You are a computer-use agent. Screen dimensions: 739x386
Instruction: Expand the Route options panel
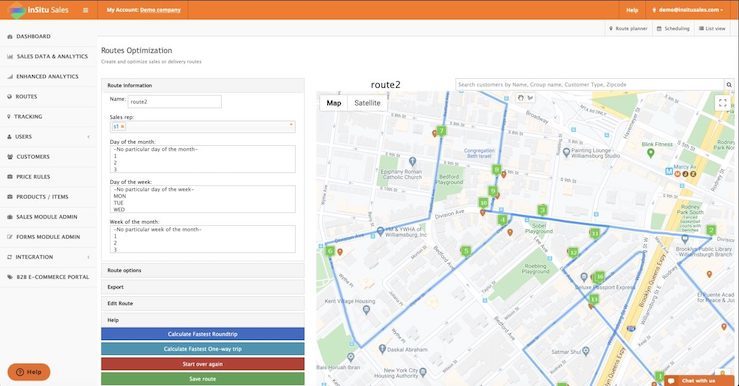(x=203, y=271)
